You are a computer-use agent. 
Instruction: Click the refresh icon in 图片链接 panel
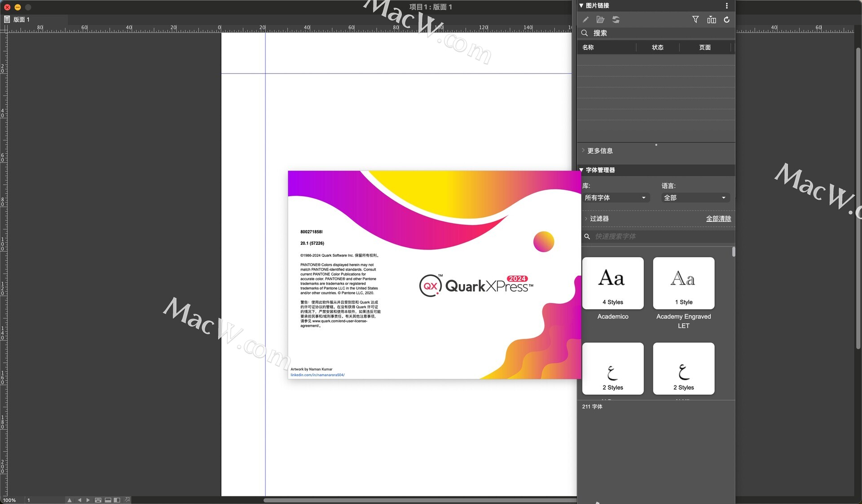(x=726, y=20)
